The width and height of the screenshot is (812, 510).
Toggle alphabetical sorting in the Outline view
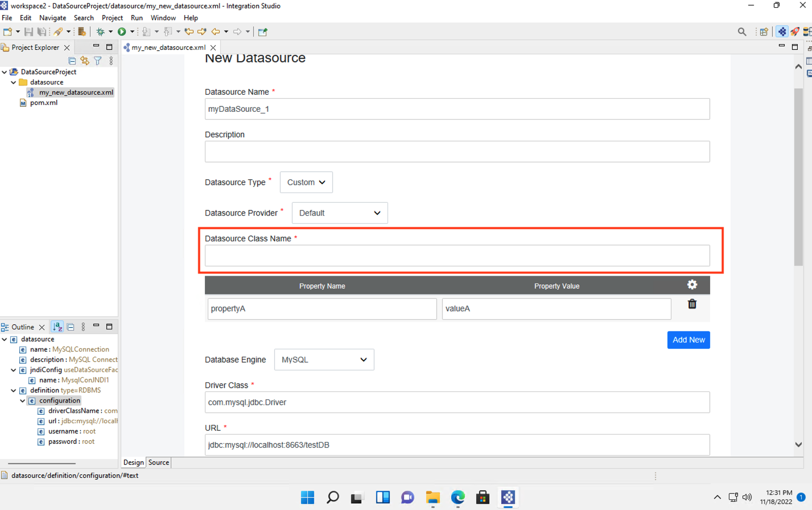57,327
